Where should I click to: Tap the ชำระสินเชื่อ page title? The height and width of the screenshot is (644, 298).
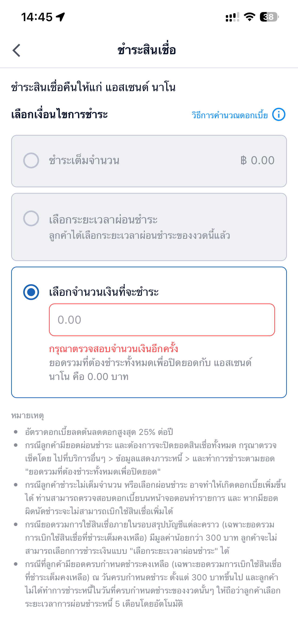click(x=147, y=50)
